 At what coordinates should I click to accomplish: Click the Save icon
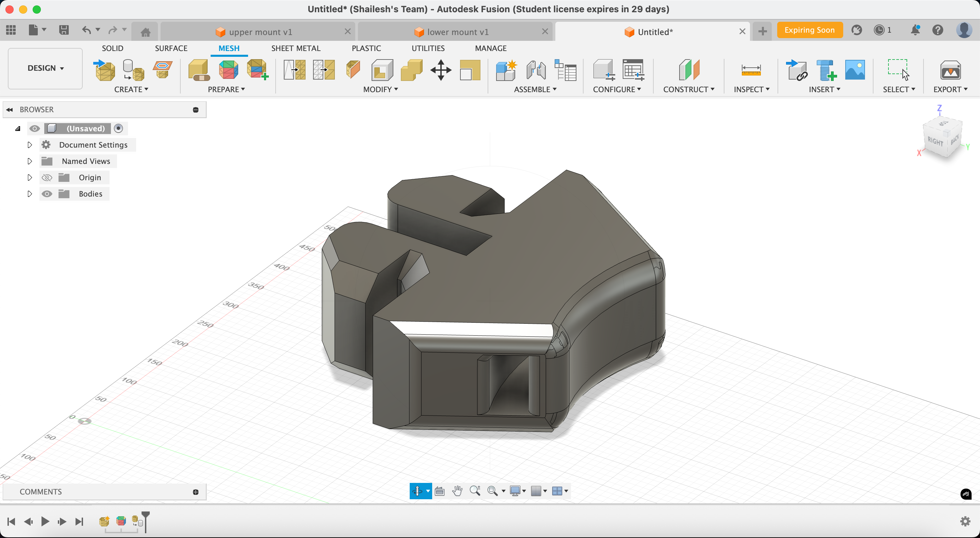click(64, 30)
